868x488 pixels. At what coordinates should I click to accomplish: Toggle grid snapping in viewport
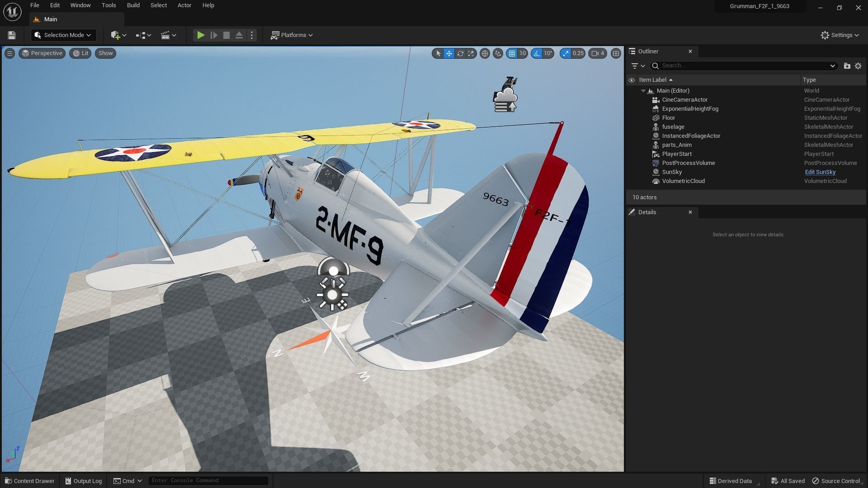(512, 53)
